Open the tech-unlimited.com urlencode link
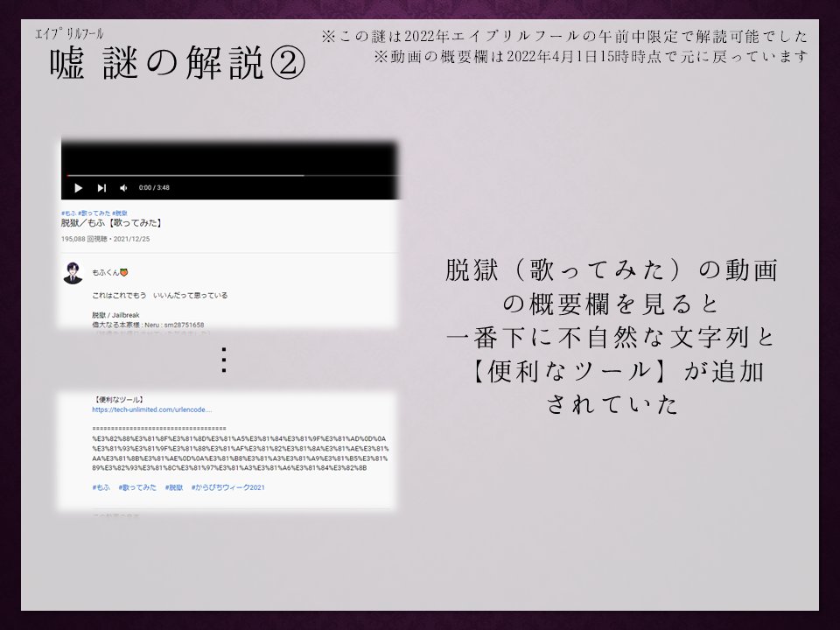This screenshot has height=630, width=840. [x=151, y=409]
